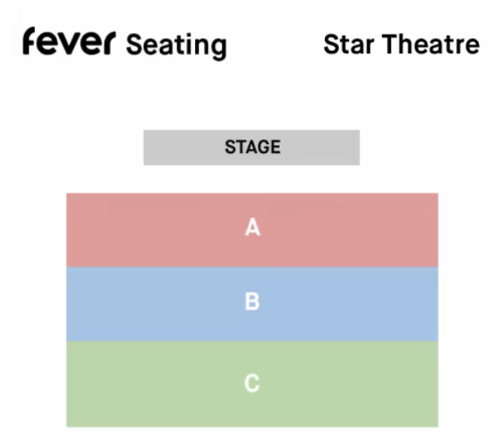Click the white letter B label
The image size is (503, 448).
pyautogui.click(x=252, y=301)
